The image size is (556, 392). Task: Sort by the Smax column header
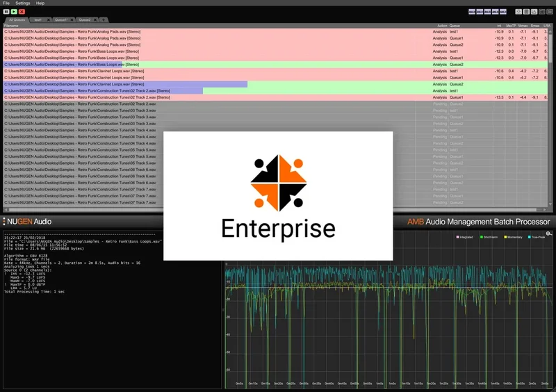tap(535, 26)
